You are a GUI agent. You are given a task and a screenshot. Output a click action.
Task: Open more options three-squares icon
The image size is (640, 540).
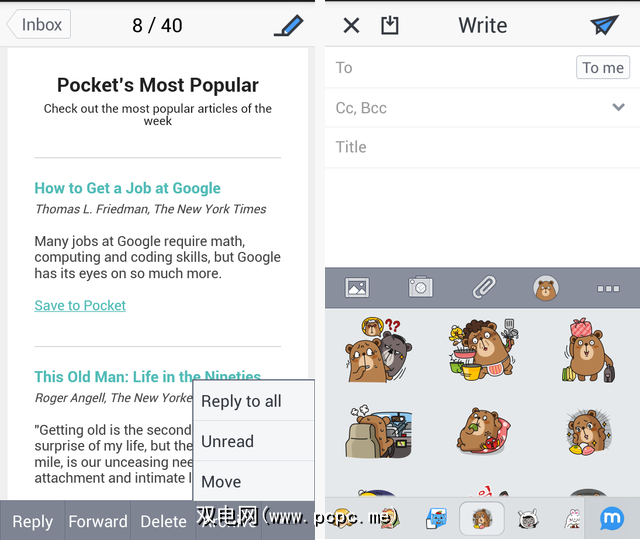[608, 289]
